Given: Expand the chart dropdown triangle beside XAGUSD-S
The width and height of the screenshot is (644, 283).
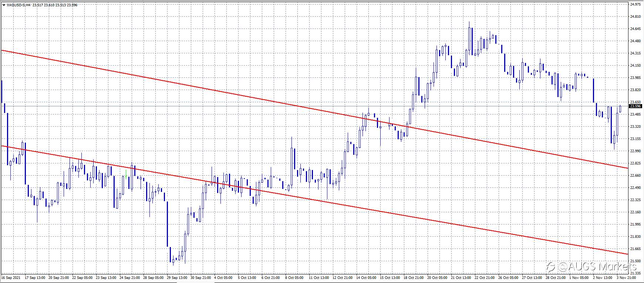Looking at the screenshot, I should click(4, 5).
